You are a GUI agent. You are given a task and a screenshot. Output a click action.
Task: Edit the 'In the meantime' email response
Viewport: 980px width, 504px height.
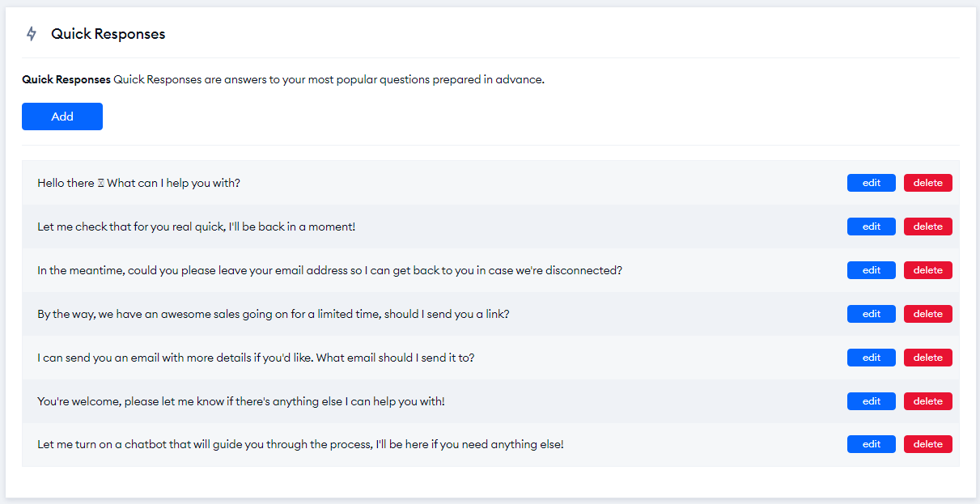coord(871,270)
